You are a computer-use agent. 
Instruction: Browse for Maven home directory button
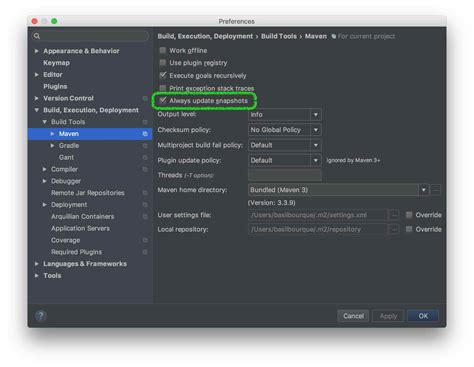point(436,190)
